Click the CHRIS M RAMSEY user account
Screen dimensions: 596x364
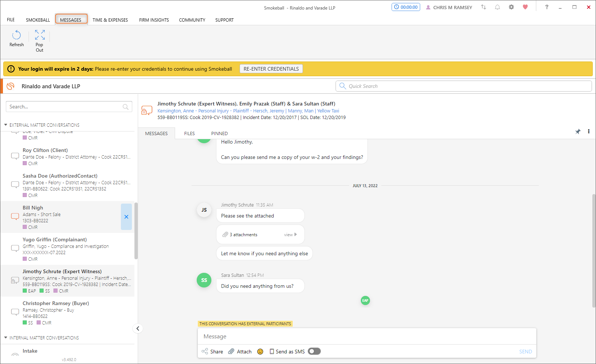coord(449,8)
